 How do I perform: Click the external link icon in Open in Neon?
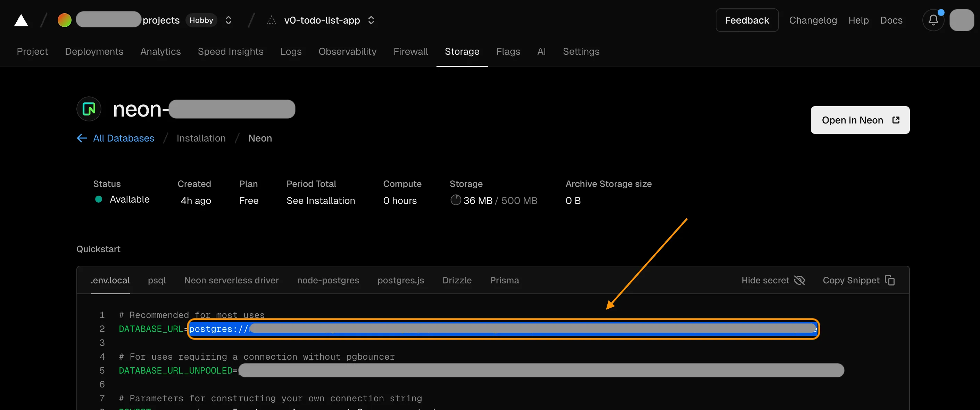(896, 120)
